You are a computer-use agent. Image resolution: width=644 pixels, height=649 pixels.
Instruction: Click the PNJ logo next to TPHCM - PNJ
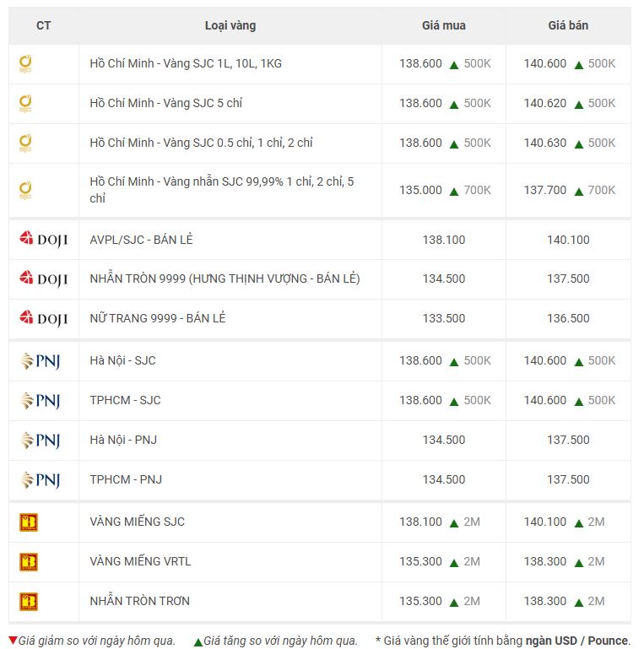pyautogui.click(x=41, y=480)
